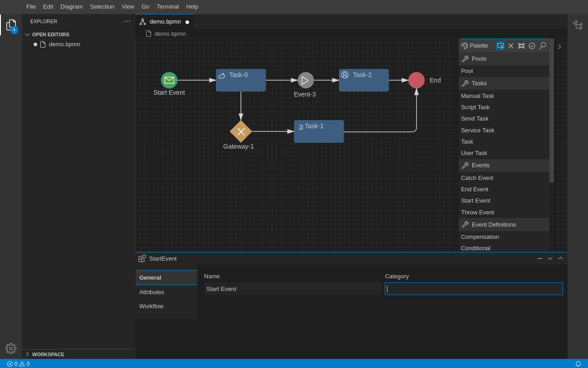Select the fit-to-screen icon in the Palette
The width and height of the screenshot is (588, 368).
(521, 45)
